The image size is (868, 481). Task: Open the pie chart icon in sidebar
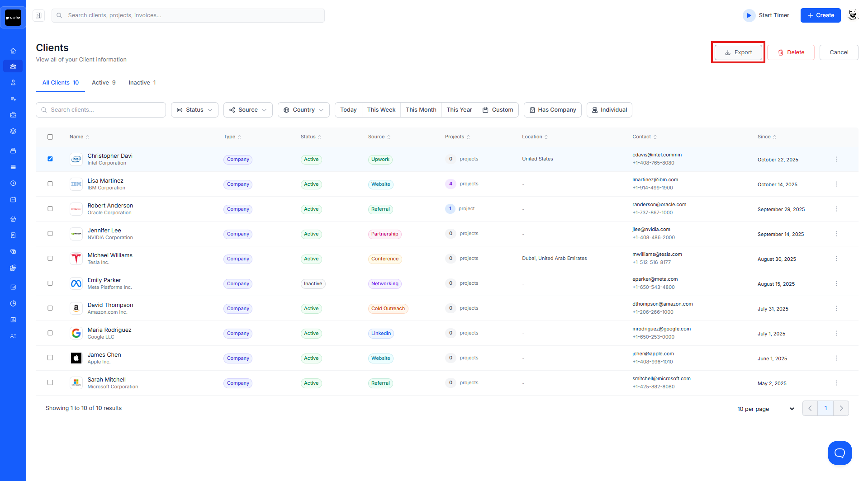click(x=13, y=303)
